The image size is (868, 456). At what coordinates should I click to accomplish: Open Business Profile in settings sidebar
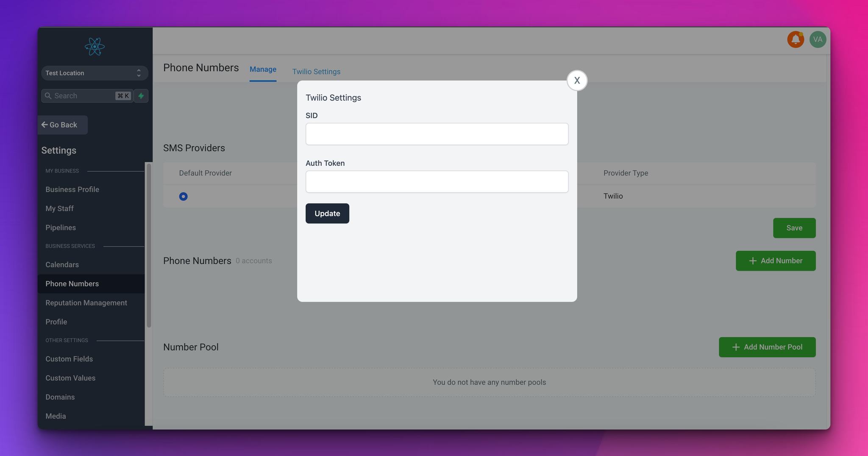(72, 190)
